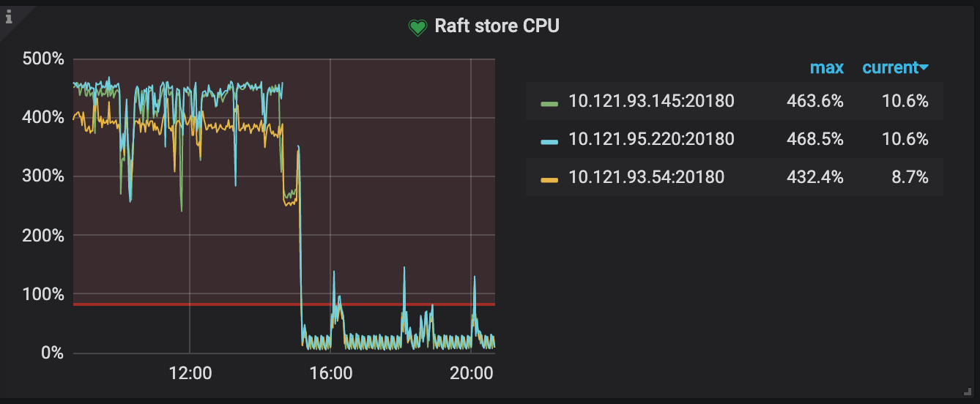Open the panel info icon in the corner
The width and height of the screenshot is (980, 404).
(10, 16)
